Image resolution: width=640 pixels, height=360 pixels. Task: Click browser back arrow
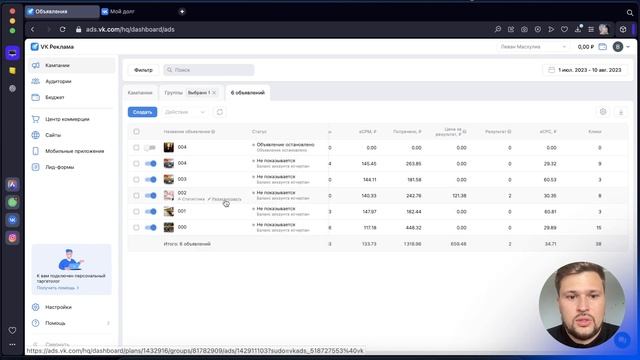[x=33, y=29]
